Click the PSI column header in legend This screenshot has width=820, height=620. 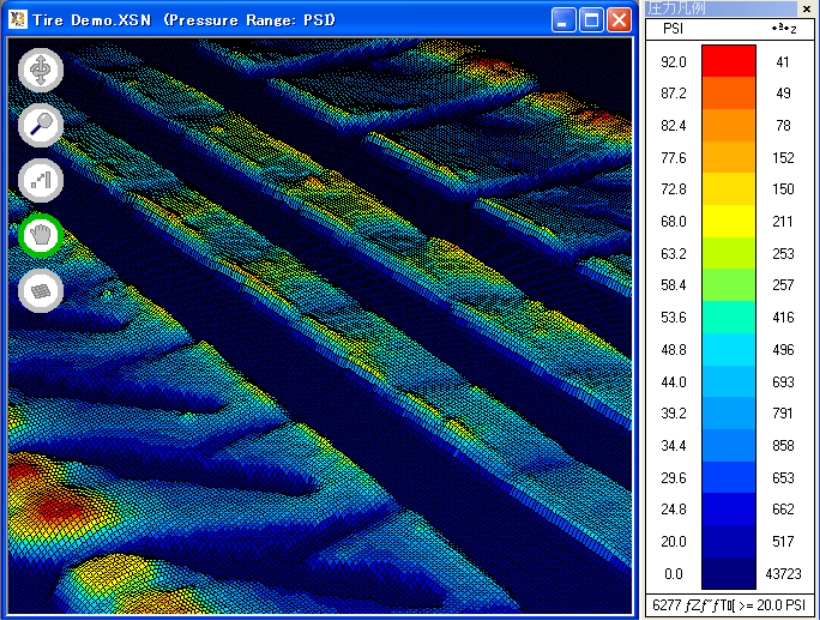pos(673,29)
